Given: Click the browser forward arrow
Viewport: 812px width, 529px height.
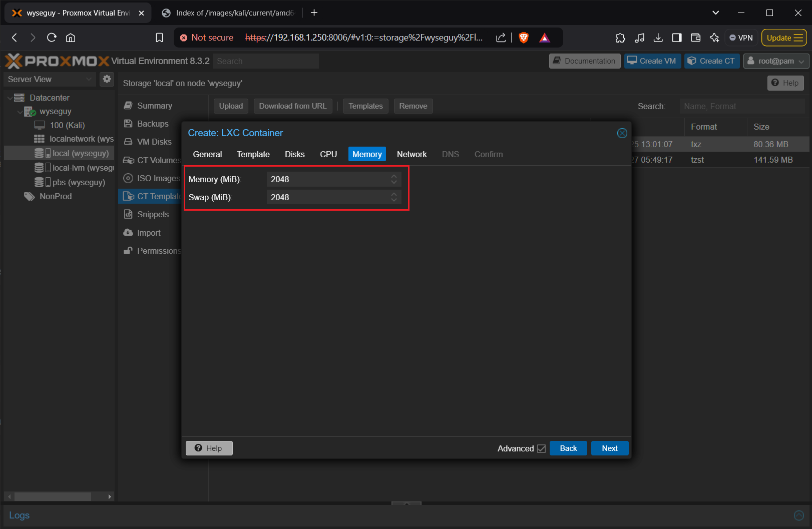Looking at the screenshot, I should (33, 38).
